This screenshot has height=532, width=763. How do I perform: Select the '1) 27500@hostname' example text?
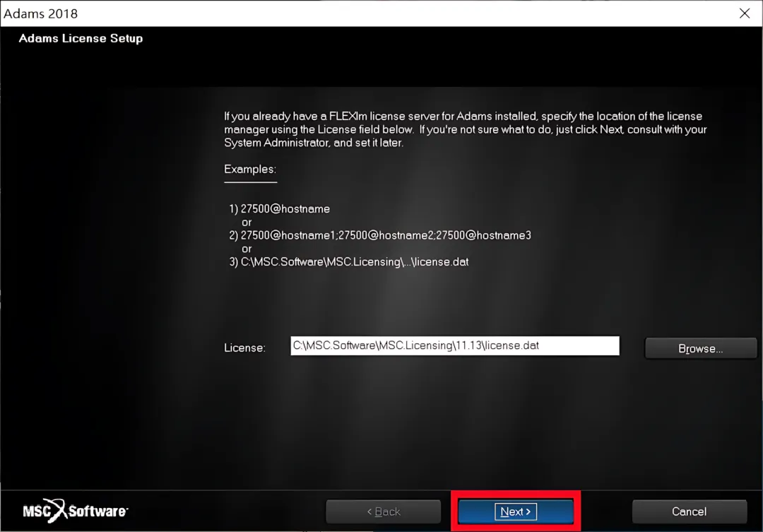280,209
